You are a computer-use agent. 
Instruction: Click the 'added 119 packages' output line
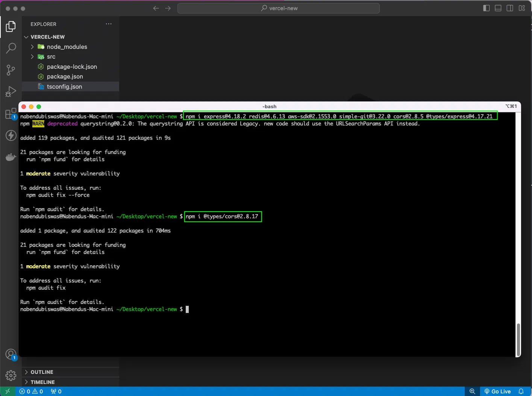point(95,138)
